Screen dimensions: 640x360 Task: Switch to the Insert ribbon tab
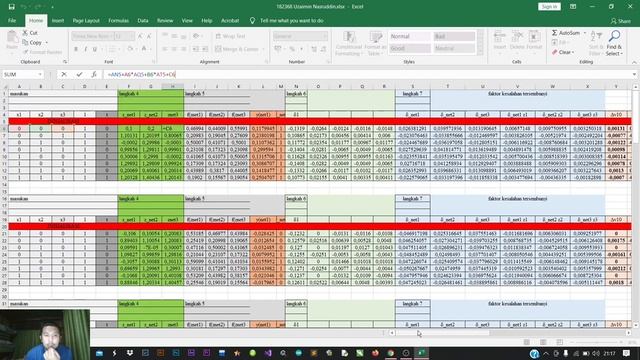pyautogui.click(x=58, y=20)
